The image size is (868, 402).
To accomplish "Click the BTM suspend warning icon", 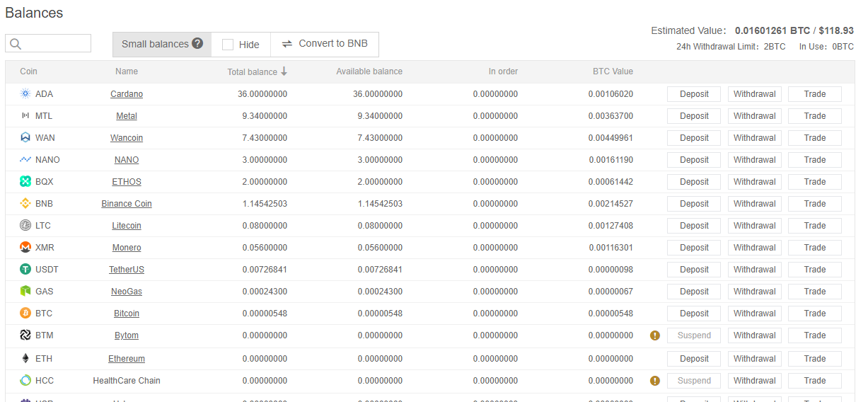I will [x=654, y=335].
